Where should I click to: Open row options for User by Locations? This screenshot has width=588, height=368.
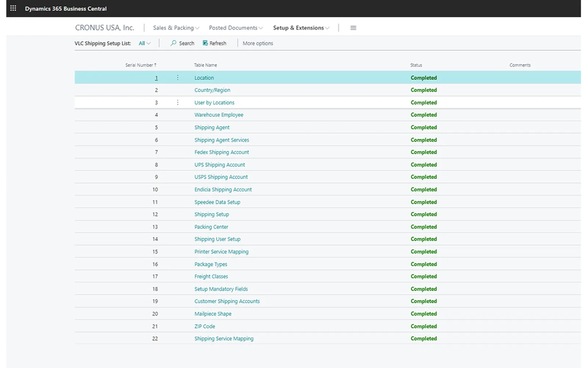pos(178,102)
